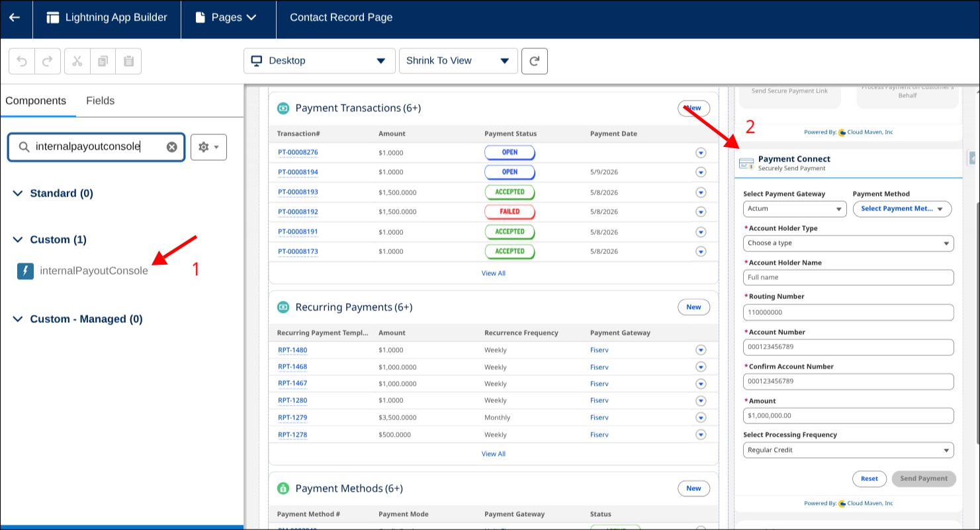Click the Send Payment button

point(924,478)
